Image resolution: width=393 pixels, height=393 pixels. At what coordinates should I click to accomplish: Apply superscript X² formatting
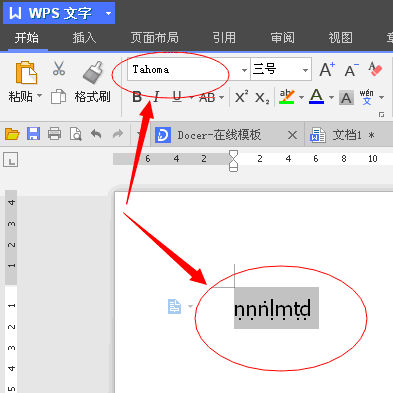241,97
